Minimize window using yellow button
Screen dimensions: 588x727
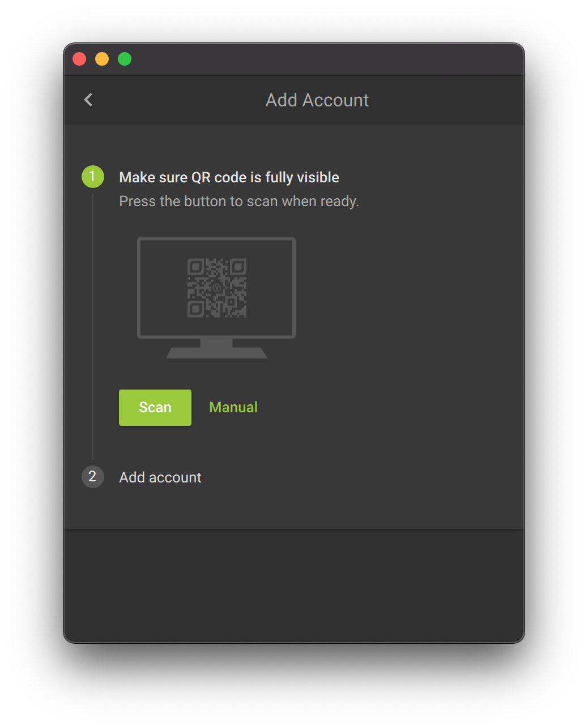(x=102, y=59)
